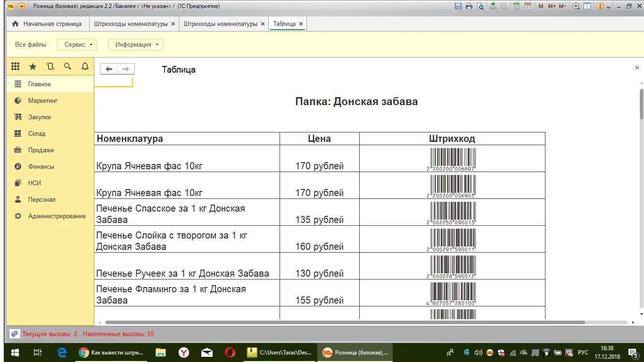The height and width of the screenshot is (362, 644).
Task: Click the vertical scrollbar thumb of table
Action: pos(641,104)
